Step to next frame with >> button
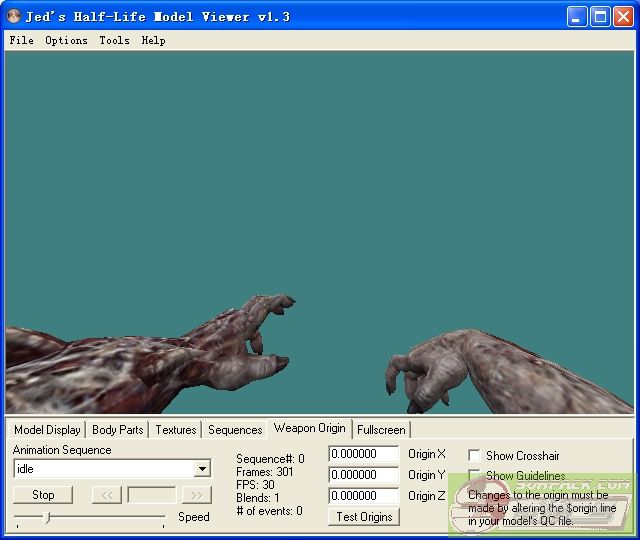Screen dimensions: 640x540 point(197,495)
